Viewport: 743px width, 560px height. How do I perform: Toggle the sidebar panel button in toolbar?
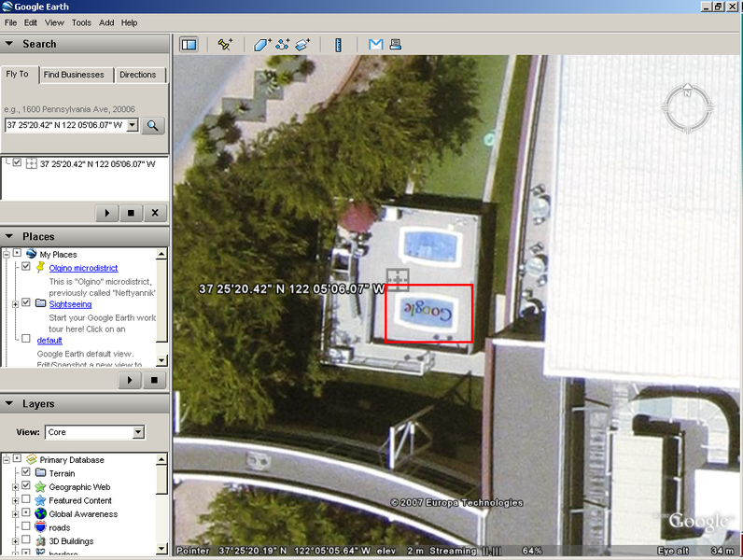[189, 44]
